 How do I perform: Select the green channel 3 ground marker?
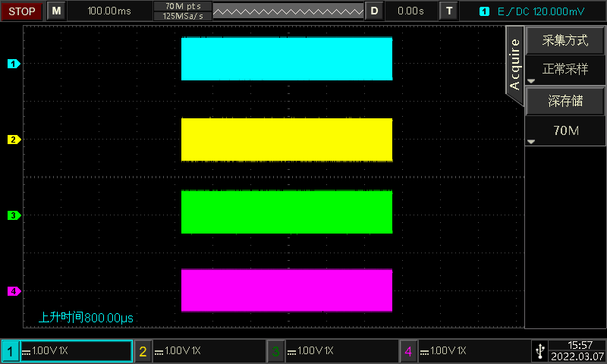13,215
